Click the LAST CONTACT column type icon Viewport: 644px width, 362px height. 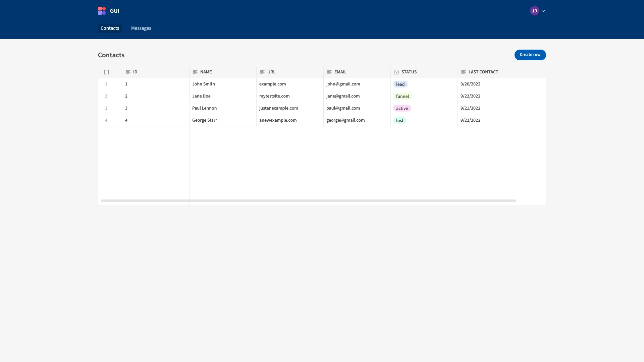pos(463,72)
